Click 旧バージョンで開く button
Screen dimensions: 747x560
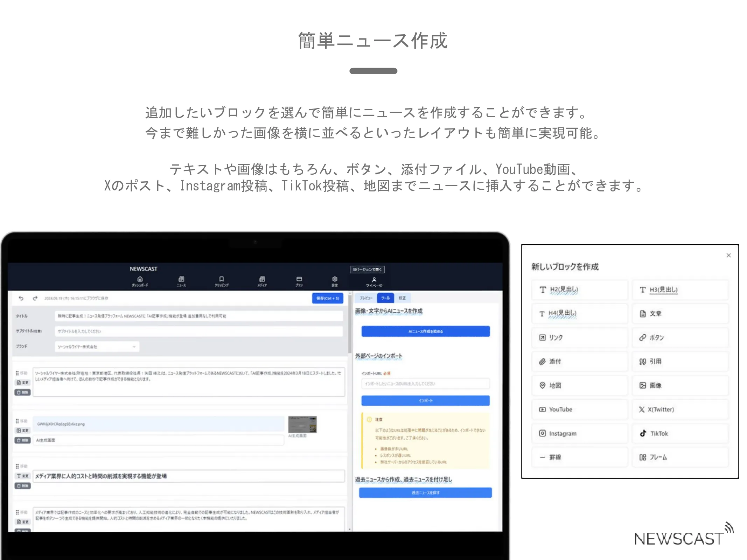pos(367,269)
